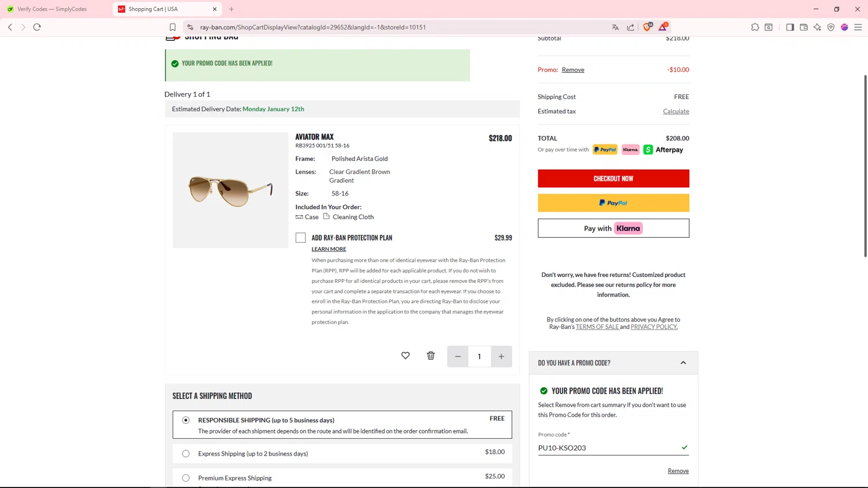Increase quantity with the plus button

click(501, 356)
